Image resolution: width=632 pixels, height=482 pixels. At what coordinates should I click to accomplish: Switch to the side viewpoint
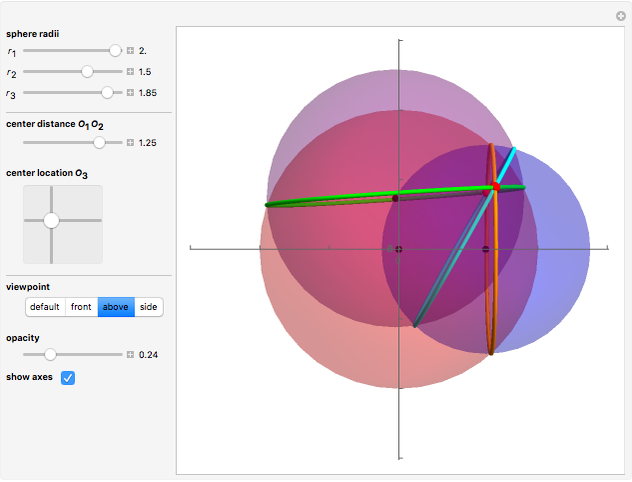click(x=147, y=307)
